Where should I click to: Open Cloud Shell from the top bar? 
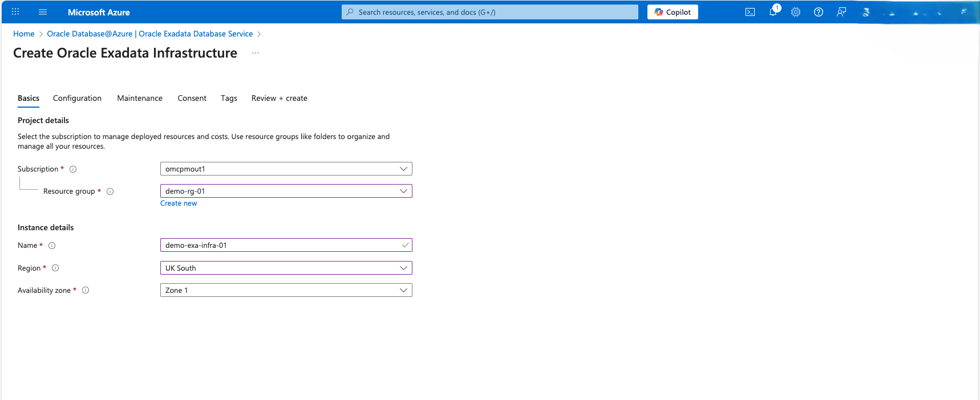pos(750,12)
